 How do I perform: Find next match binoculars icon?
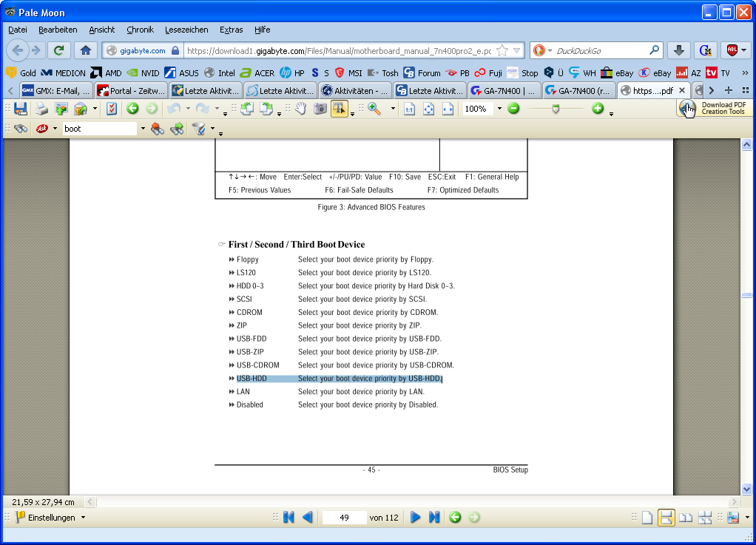[177, 129]
